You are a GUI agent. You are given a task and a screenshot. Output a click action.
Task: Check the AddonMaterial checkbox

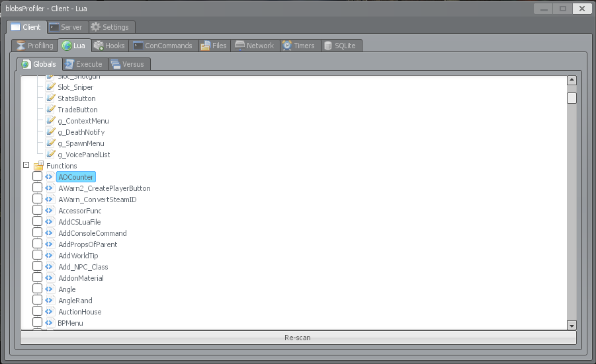tap(37, 277)
